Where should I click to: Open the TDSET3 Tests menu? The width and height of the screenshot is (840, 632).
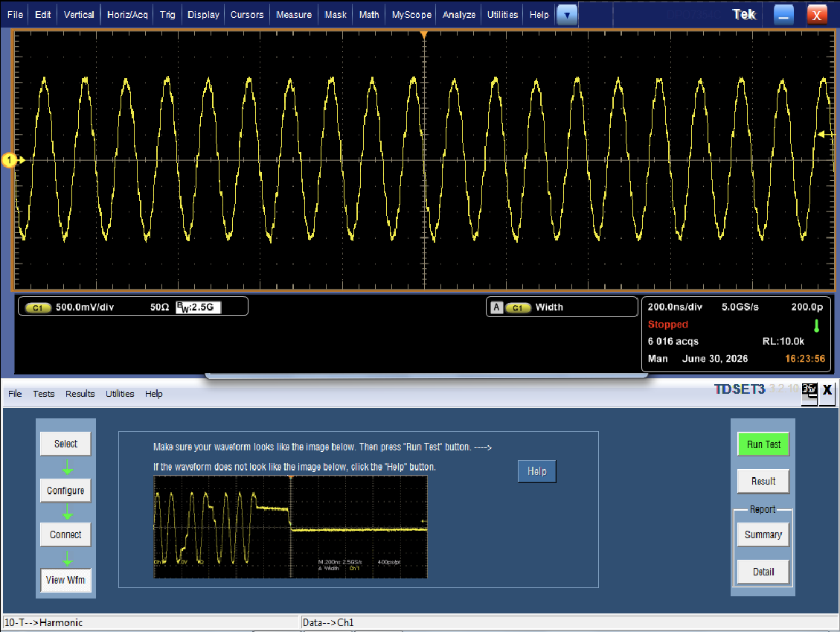pos(44,394)
